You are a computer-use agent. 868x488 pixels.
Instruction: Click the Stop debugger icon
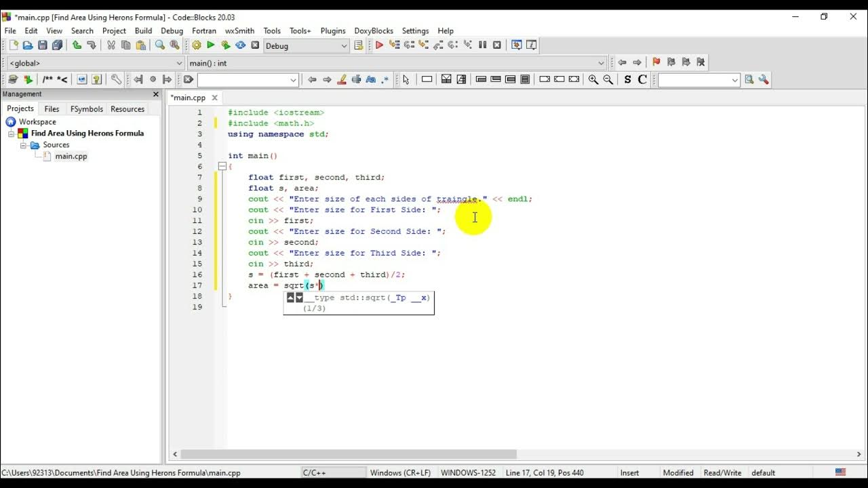point(497,45)
